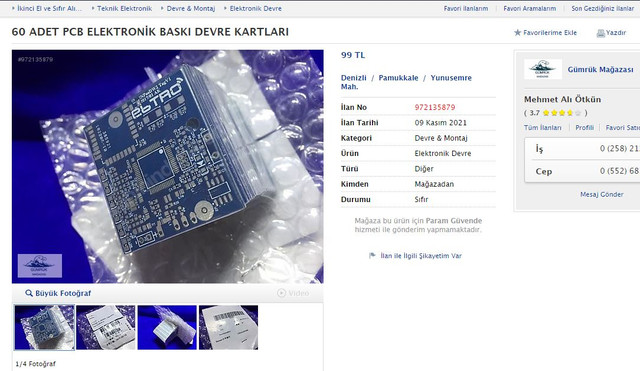Click the İş phone number row

click(x=583, y=149)
